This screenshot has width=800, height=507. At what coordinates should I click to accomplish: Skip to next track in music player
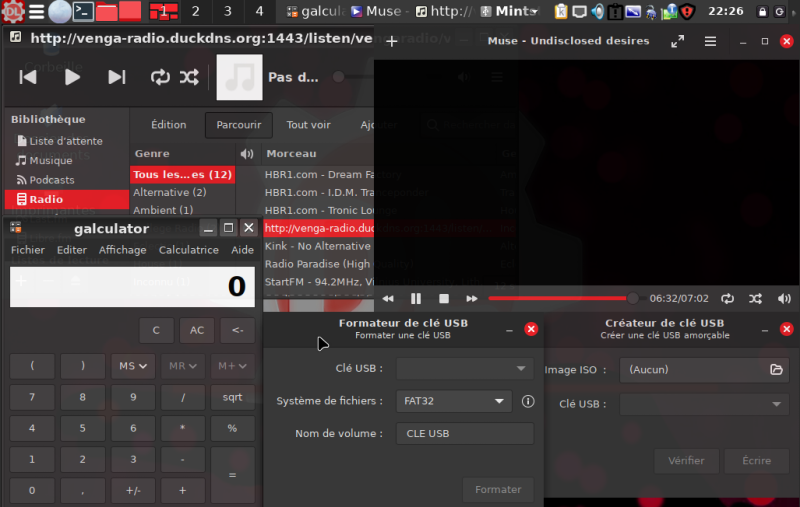[x=117, y=77]
